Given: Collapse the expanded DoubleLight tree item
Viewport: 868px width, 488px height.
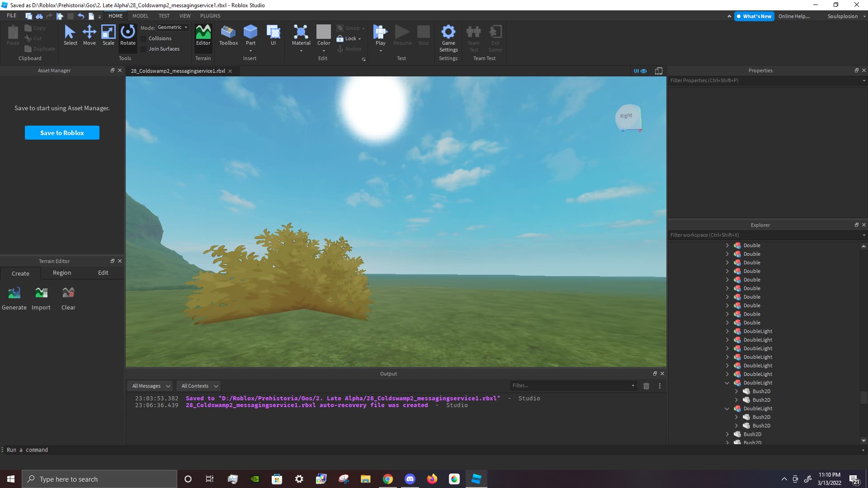Looking at the screenshot, I should tap(727, 383).
